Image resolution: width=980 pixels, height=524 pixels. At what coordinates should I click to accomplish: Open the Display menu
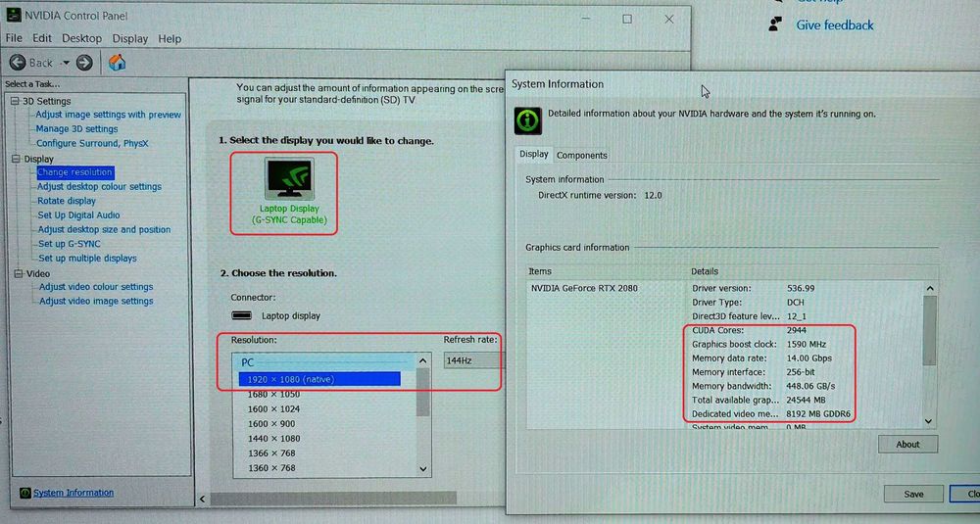(x=130, y=39)
